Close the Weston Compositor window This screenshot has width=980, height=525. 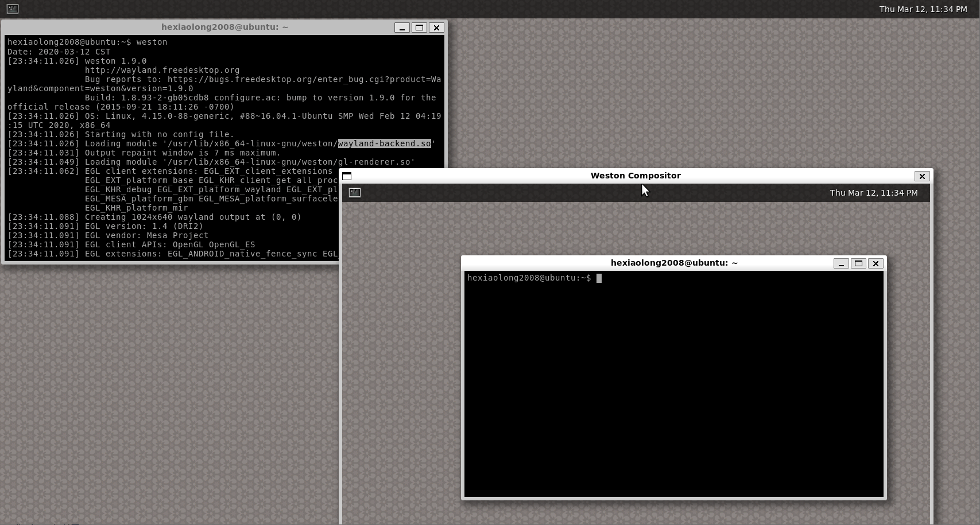click(922, 176)
